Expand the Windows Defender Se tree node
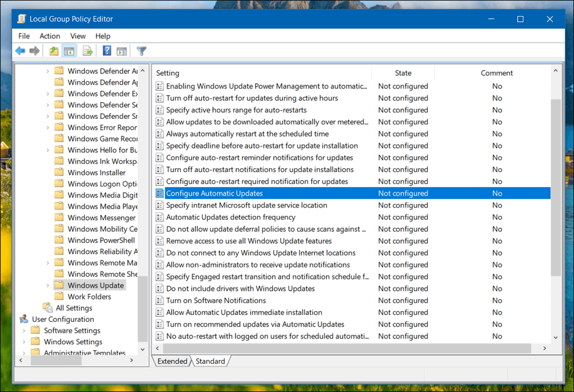This screenshot has height=392, width=574. coord(48,105)
